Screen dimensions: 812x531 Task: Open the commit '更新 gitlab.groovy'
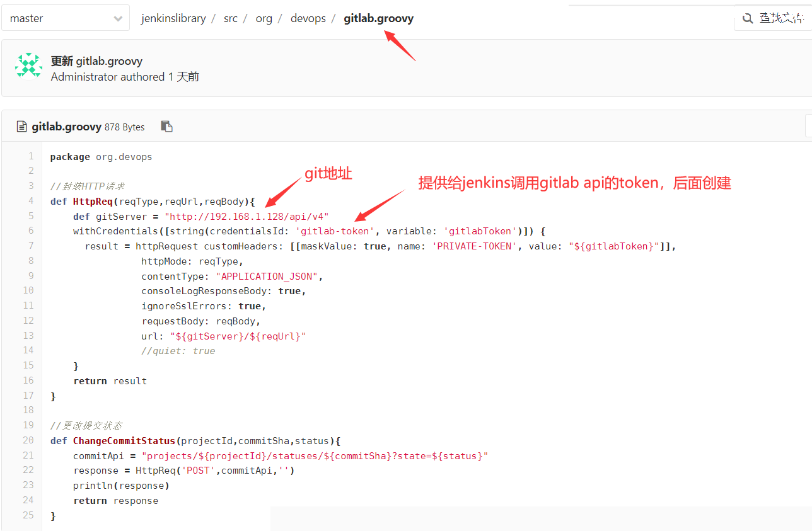tap(96, 61)
